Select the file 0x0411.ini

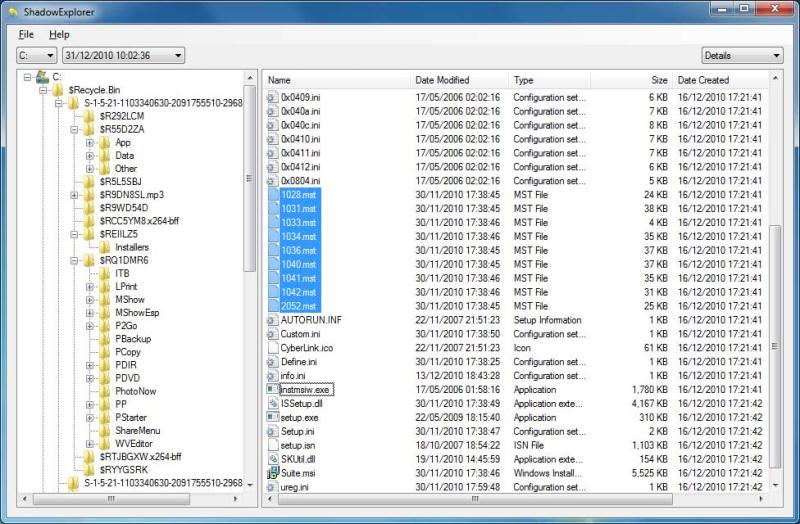pos(301,153)
